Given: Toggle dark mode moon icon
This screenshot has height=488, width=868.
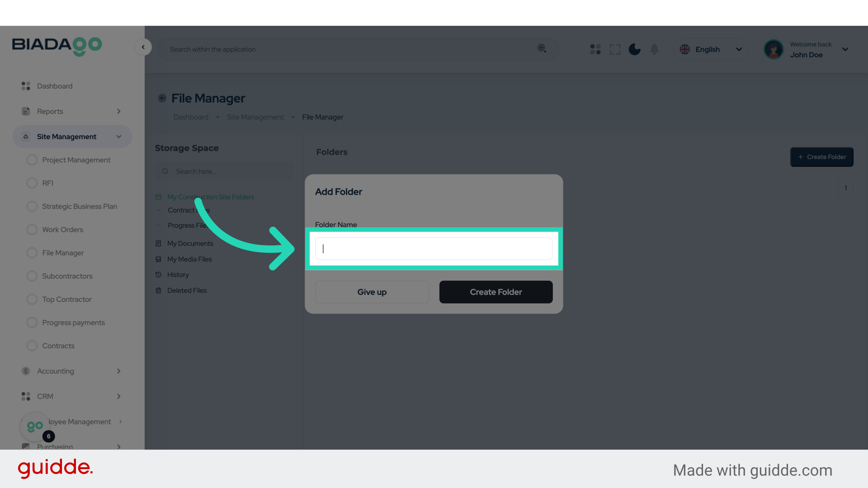Looking at the screenshot, I should (635, 49).
